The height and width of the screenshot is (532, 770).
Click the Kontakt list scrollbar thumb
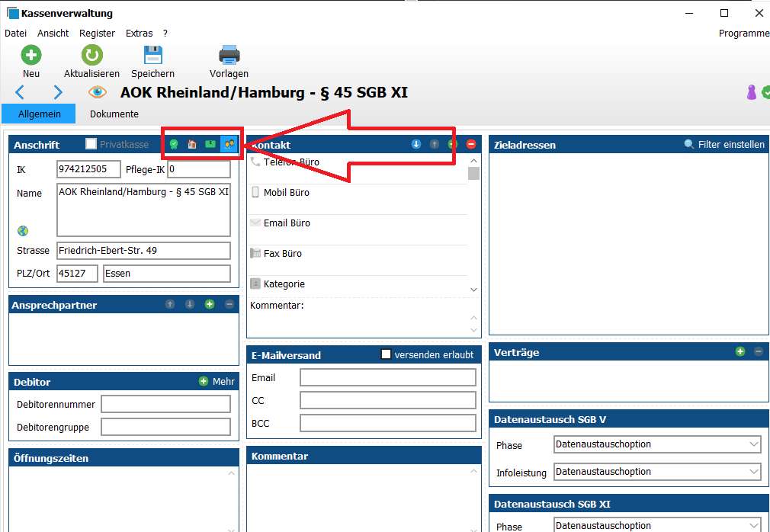473,173
